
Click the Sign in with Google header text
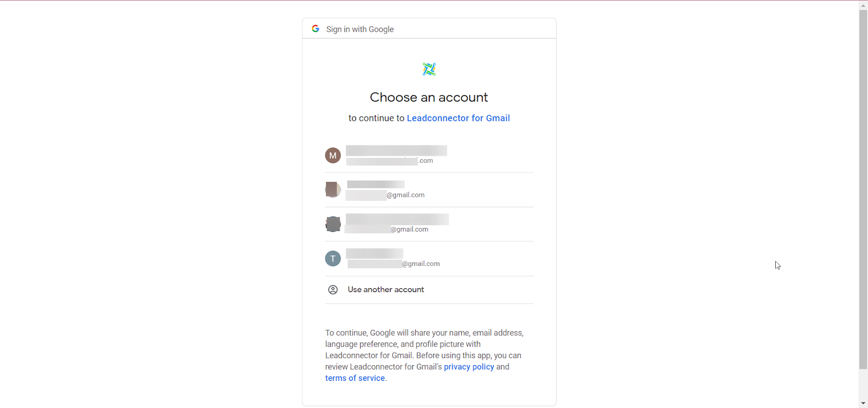360,29
